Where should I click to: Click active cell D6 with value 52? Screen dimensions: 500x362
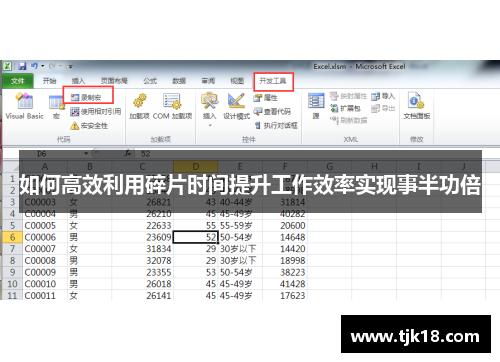point(196,237)
